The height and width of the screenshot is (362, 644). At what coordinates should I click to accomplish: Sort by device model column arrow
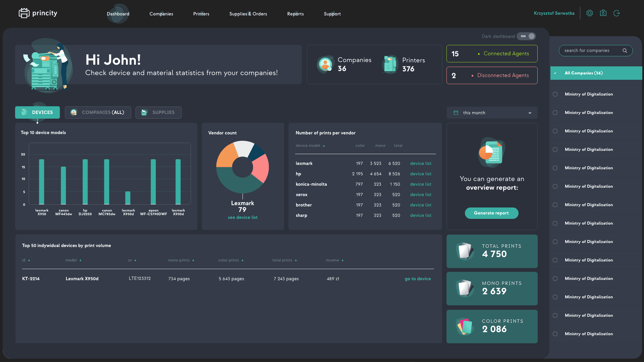324,146
